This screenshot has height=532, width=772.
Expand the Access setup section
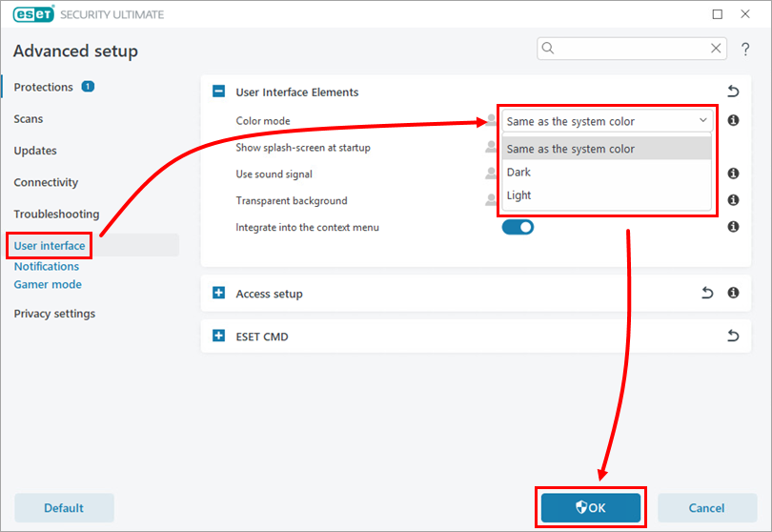[x=218, y=293]
